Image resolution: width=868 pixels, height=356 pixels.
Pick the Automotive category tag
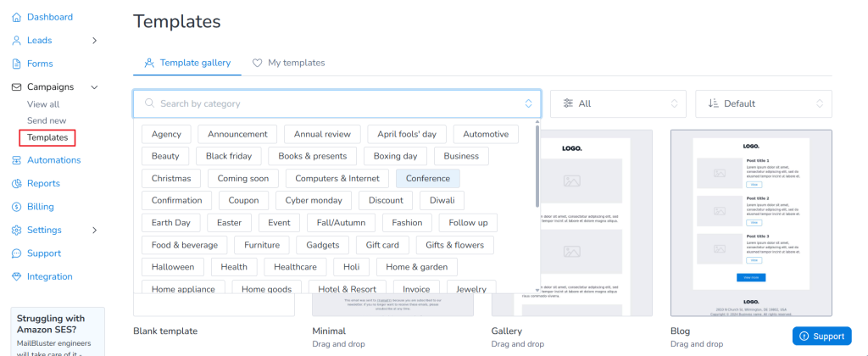pos(486,134)
